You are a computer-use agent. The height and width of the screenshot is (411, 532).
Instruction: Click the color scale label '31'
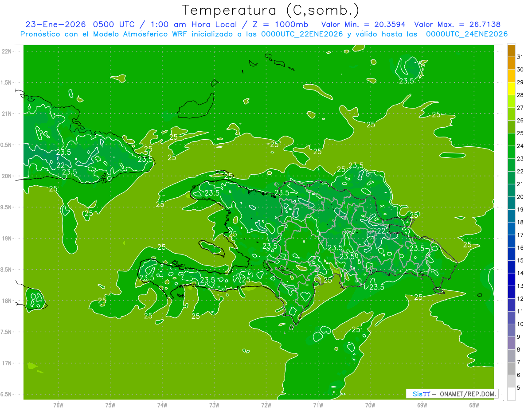point(520,57)
